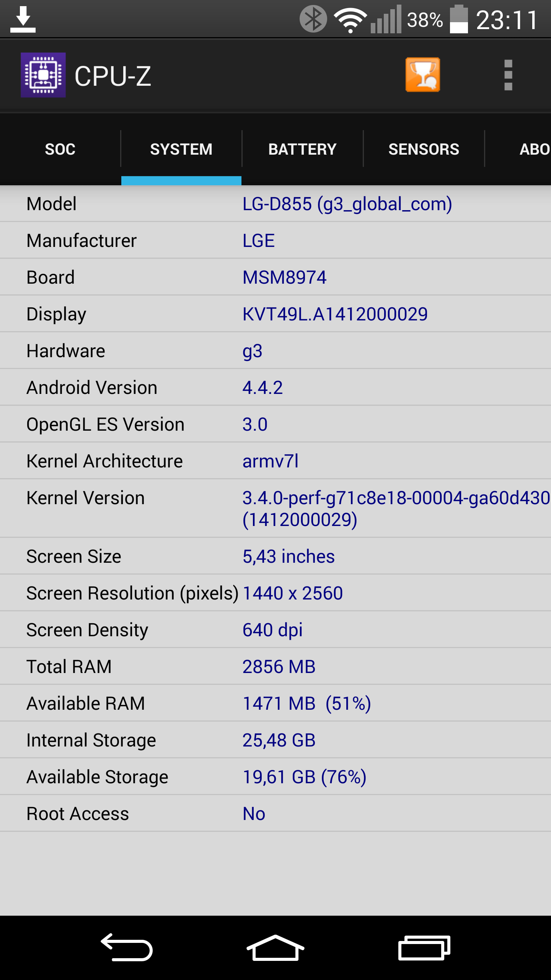Tap the 23:11 clock in status bar
This screenshot has width=551, height=980.
coord(507,20)
